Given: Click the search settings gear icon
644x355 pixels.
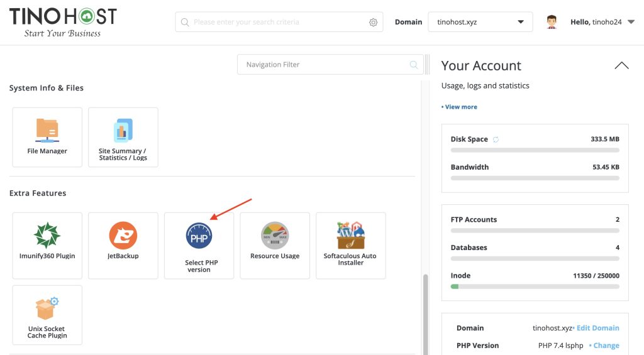Looking at the screenshot, I should point(373,22).
